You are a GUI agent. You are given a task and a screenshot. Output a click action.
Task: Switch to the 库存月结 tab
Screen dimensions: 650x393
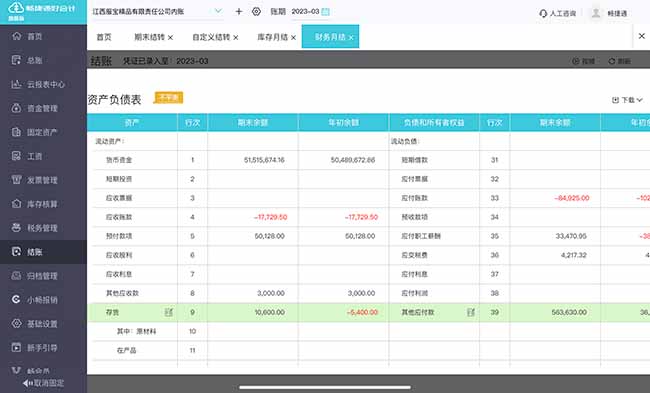click(272, 37)
